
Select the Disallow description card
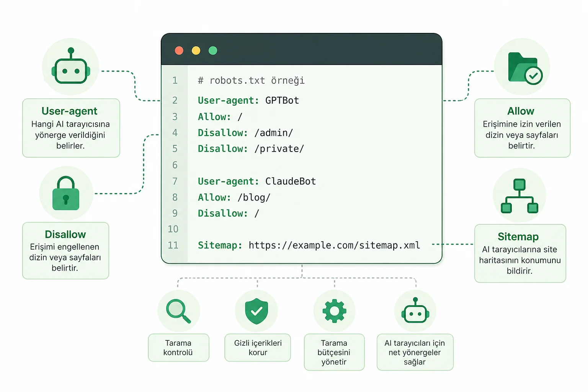(65, 251)
